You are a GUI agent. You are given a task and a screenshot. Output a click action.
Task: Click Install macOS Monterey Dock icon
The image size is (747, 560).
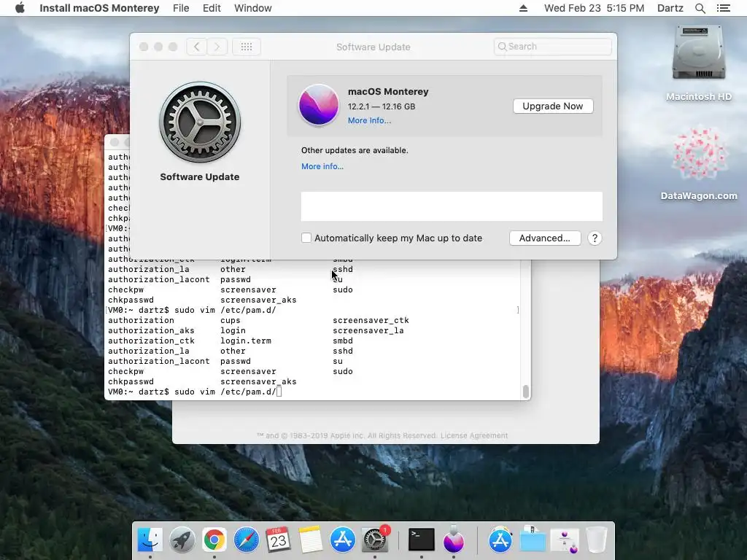(454, 540)
